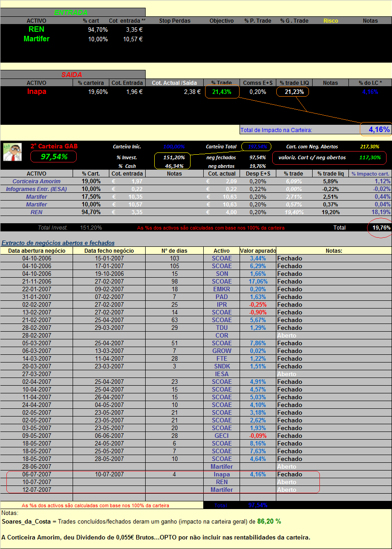Click the Objectivo column header

click(222, 21)
